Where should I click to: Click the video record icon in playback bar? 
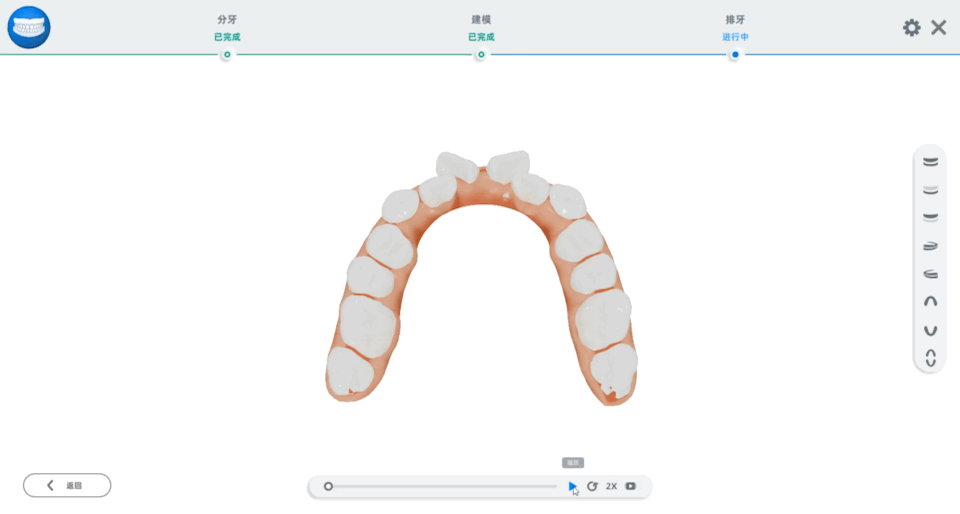631,486
